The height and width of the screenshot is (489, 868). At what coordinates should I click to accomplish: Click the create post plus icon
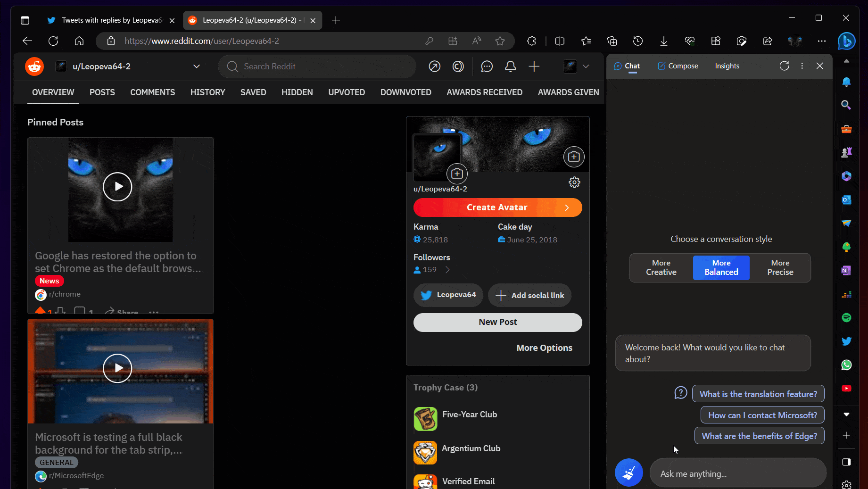pyautogui.click(x=534, y=66)
